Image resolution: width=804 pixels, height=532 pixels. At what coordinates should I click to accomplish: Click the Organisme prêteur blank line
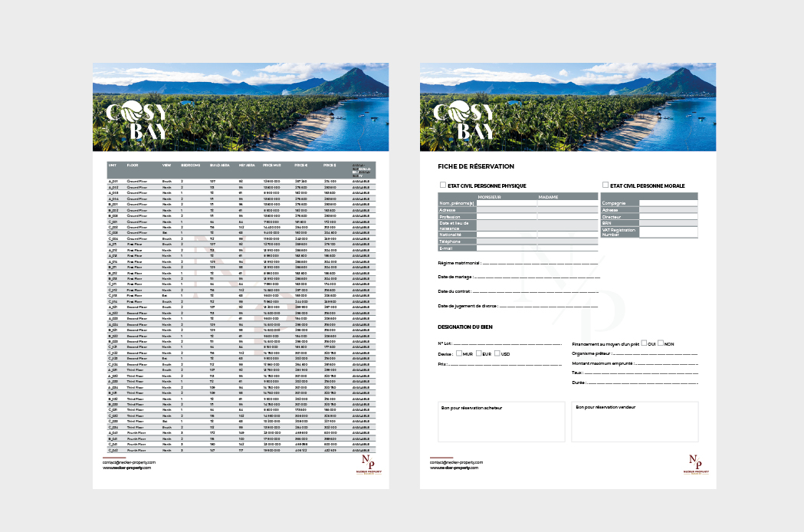[655, 354]
